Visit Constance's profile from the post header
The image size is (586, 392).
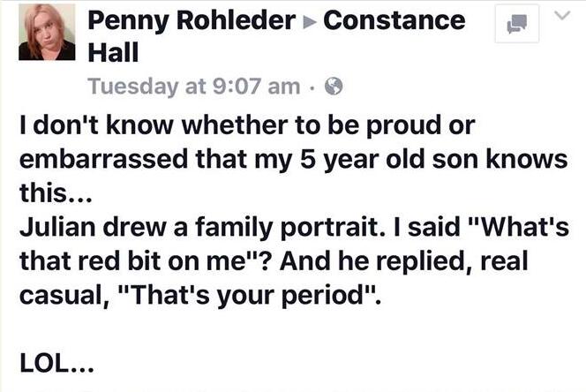pyautogui.click(x=394, y=20)
